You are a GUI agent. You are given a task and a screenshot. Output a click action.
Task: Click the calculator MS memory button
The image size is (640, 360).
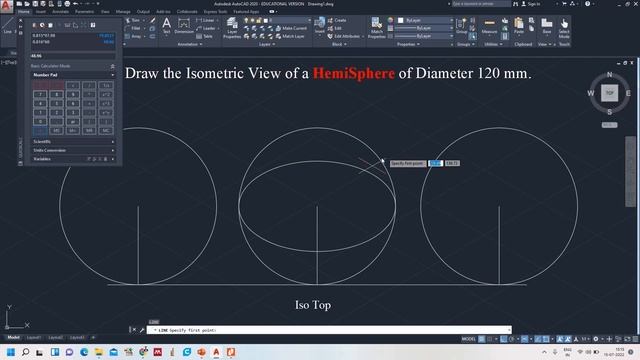57,130
